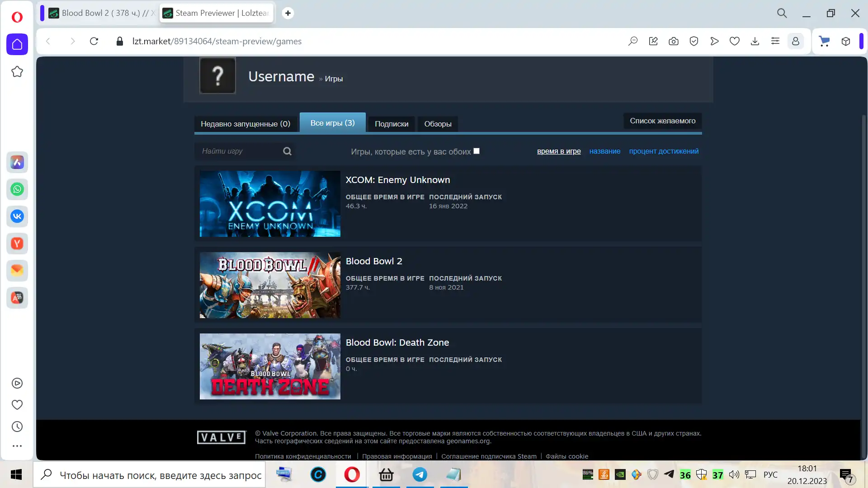Open 'Список желаемого' button

point(663,121)
